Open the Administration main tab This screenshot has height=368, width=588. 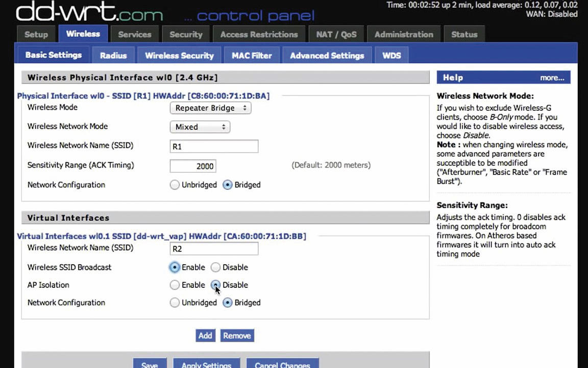404,34
